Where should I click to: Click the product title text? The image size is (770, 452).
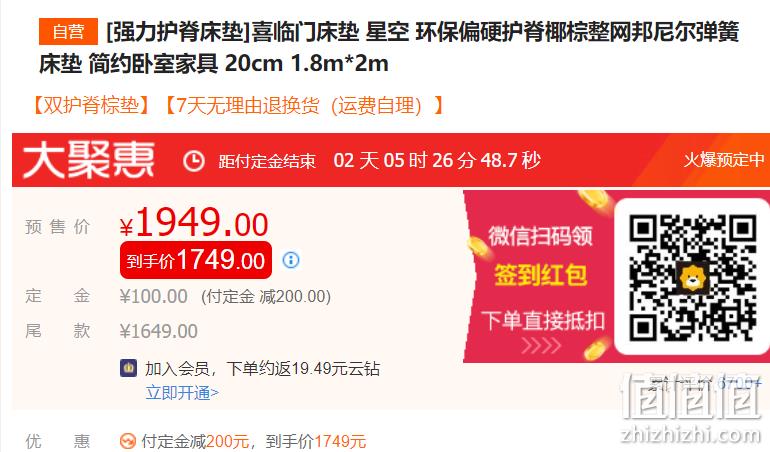[x=389, y=48]
